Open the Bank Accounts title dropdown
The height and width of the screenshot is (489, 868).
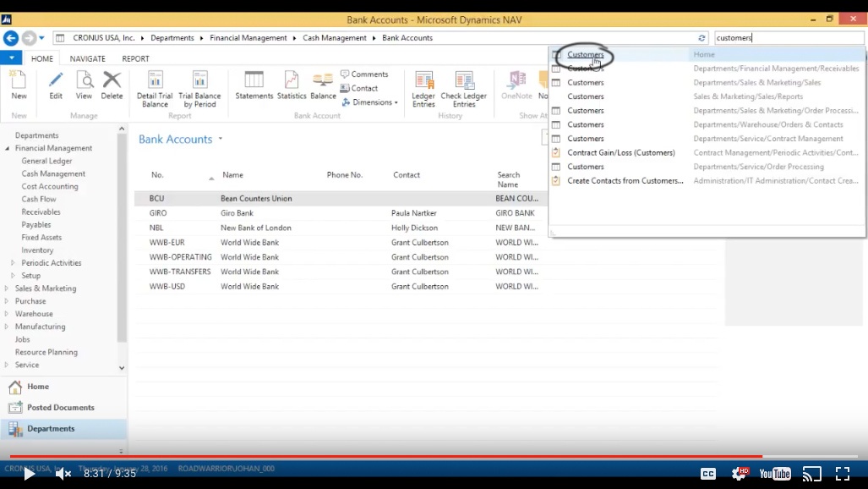tap(221, 139)
